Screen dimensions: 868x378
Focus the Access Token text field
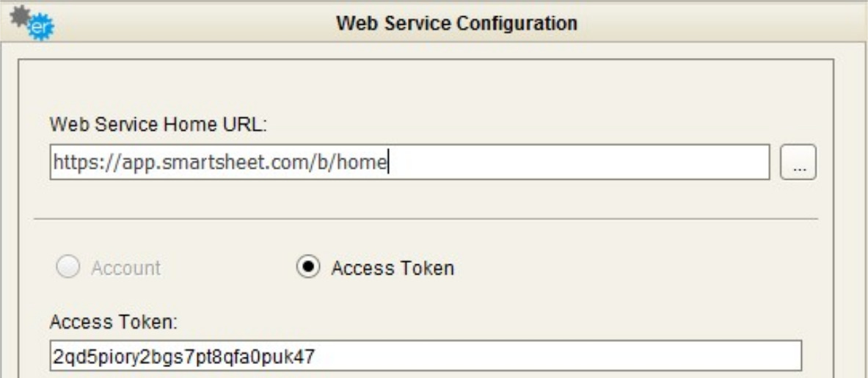point(426,357)
